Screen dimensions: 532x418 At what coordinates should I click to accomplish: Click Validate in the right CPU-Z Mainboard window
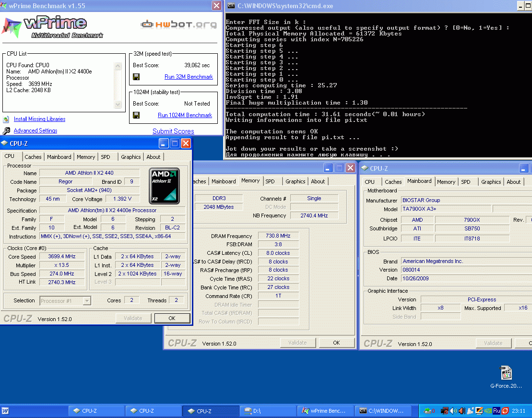coord(493,343)
